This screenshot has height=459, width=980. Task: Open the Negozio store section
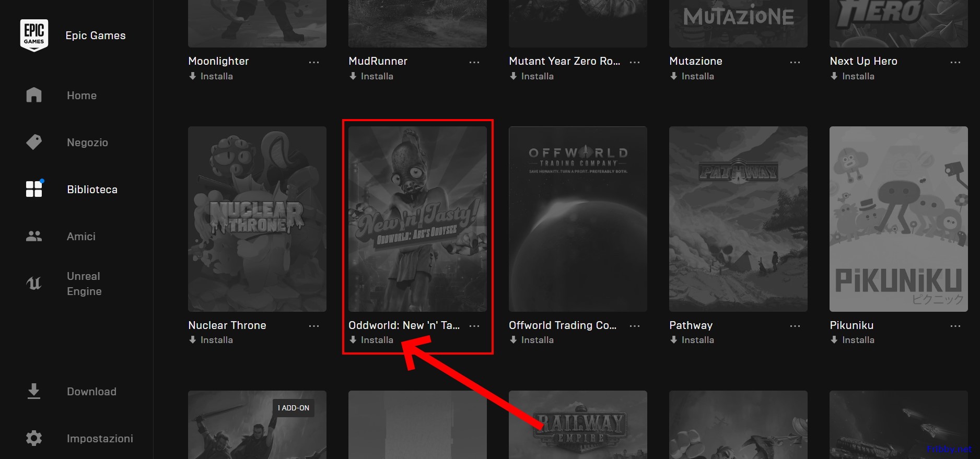[x=87, y=143]
